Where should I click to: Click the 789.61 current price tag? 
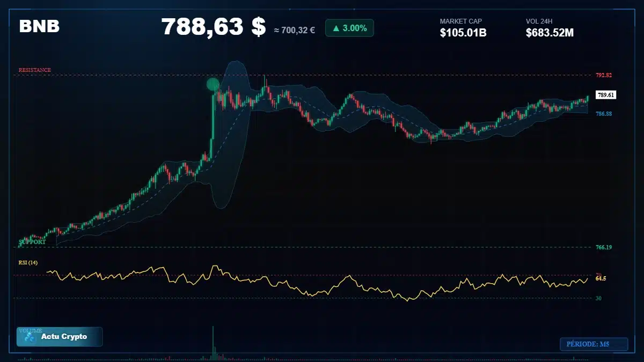tap(606, 95)
